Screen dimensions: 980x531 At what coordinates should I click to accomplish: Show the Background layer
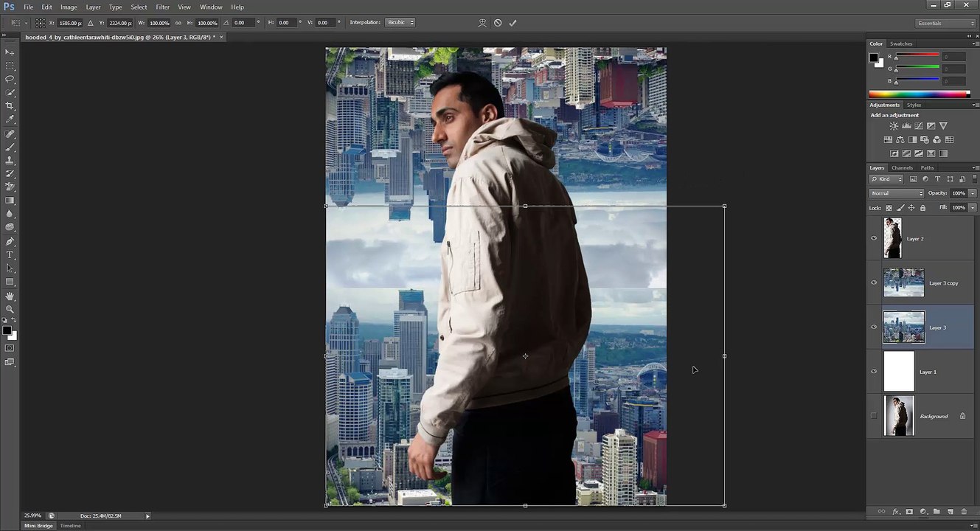click(x=874, y=416)
